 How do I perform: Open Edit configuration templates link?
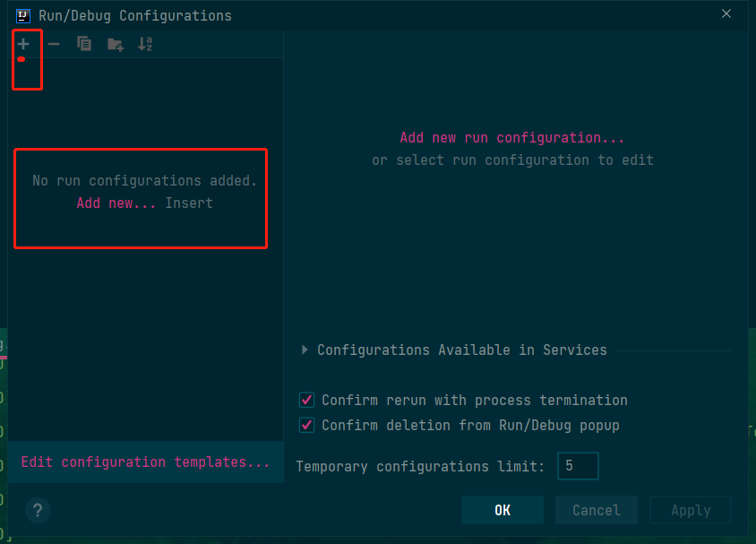click(x=145, y=462)
